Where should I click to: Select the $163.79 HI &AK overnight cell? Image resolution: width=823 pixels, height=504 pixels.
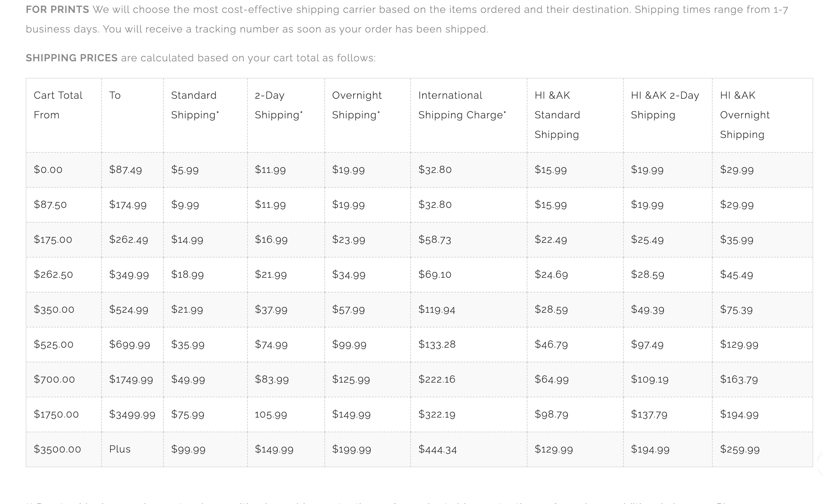(x=763, y=380)
